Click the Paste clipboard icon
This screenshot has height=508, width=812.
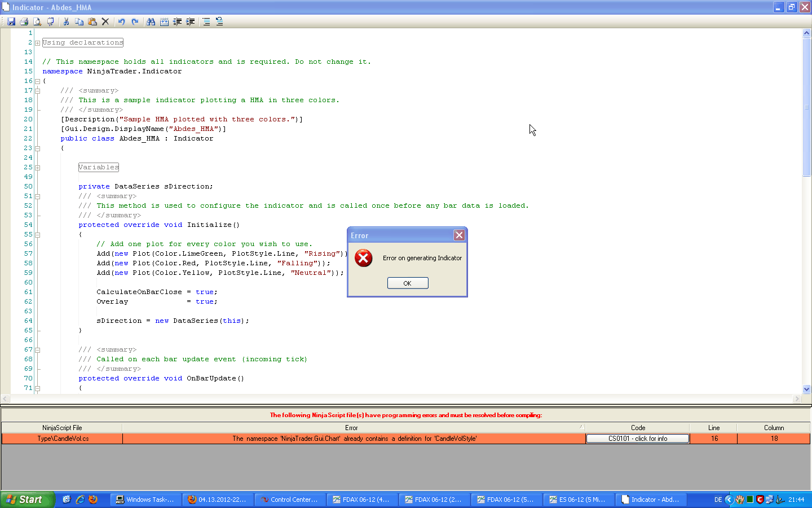(x=92, y=21)
